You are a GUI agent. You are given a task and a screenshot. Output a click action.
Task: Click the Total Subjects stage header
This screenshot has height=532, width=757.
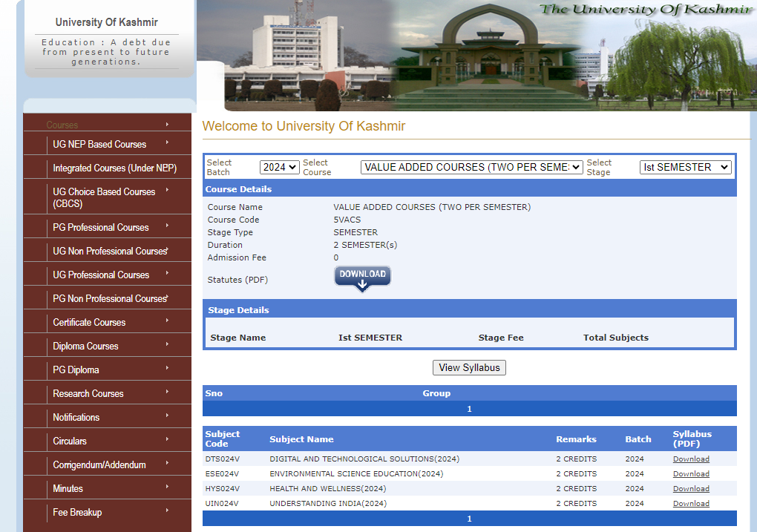[x=616, y=338]
